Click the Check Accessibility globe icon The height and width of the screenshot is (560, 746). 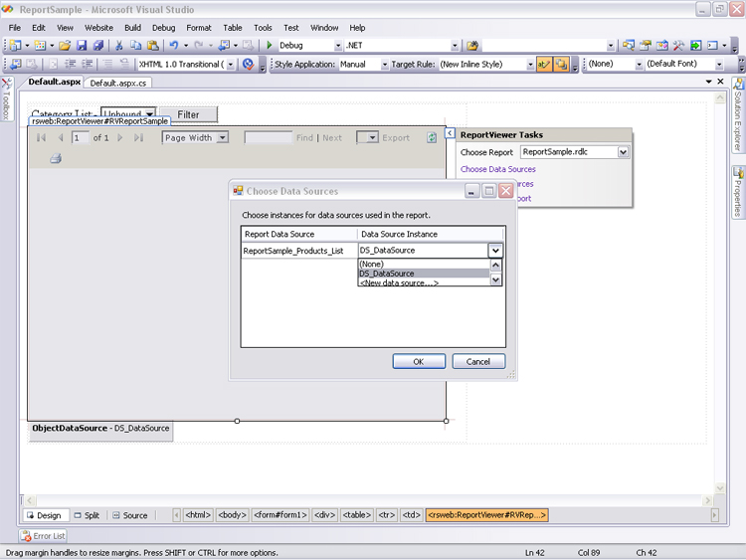[x=248, y=64]
